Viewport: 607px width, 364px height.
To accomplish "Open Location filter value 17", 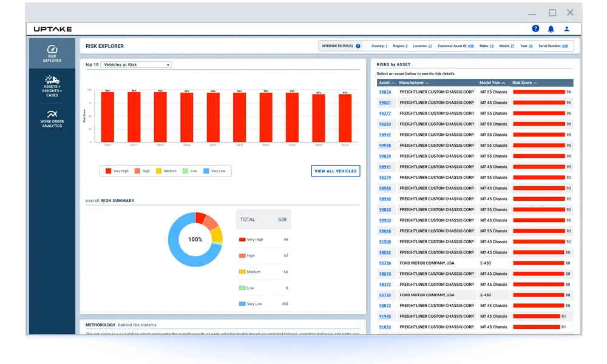I will coord(430,46).
